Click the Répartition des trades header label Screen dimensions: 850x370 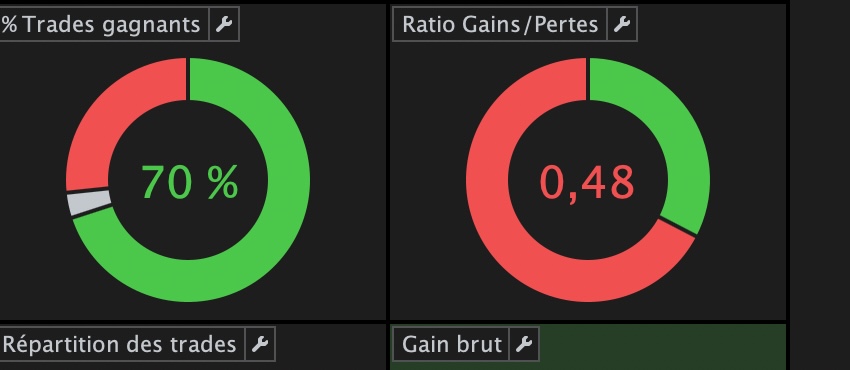point(120,344)
